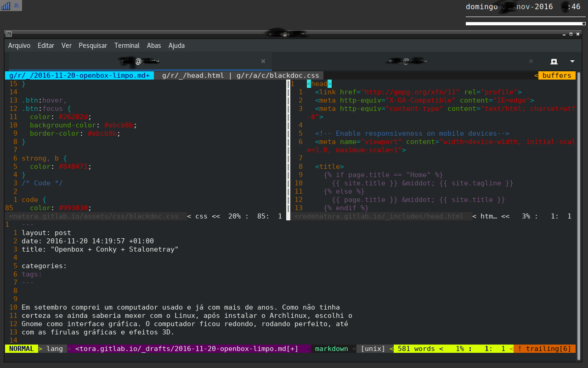Screen dimensions: 588x368
Task: Click the Gnome como interface gráfica line
Action: point(185,324)
